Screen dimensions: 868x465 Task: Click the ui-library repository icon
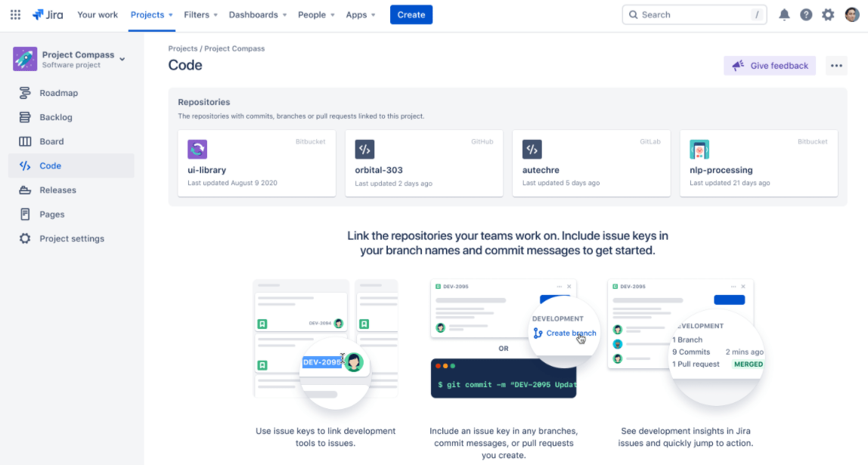(x=197, y=150)
